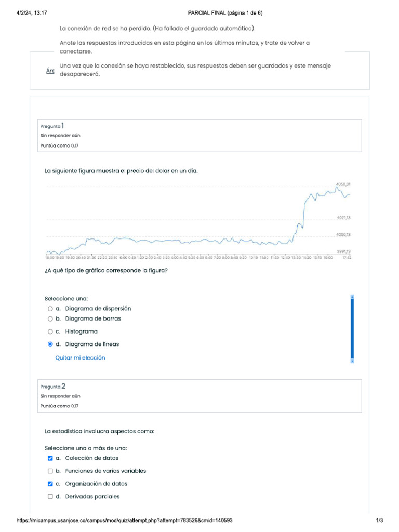Pick the Histograma option
The image size is (399, 532).
point(50,331)
